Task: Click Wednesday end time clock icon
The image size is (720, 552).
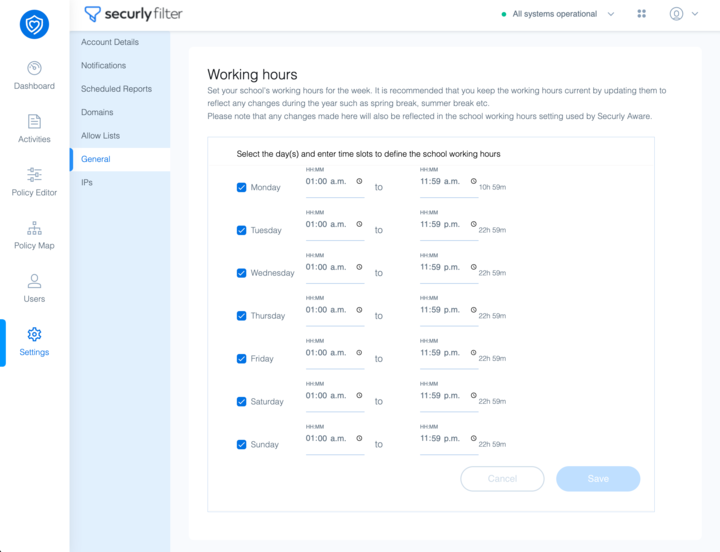Action: [x=473, y=267]
